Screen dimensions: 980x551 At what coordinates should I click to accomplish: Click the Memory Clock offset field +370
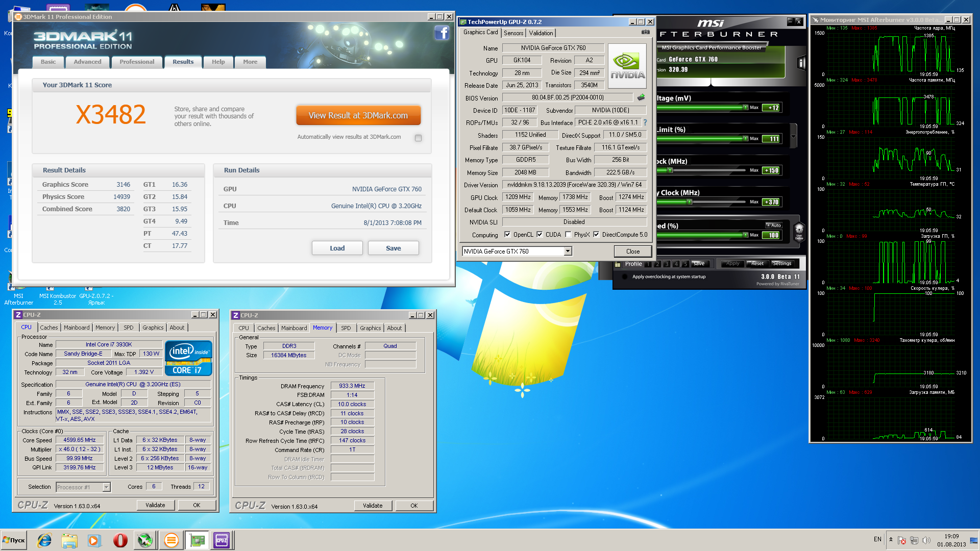pos(771,202)
